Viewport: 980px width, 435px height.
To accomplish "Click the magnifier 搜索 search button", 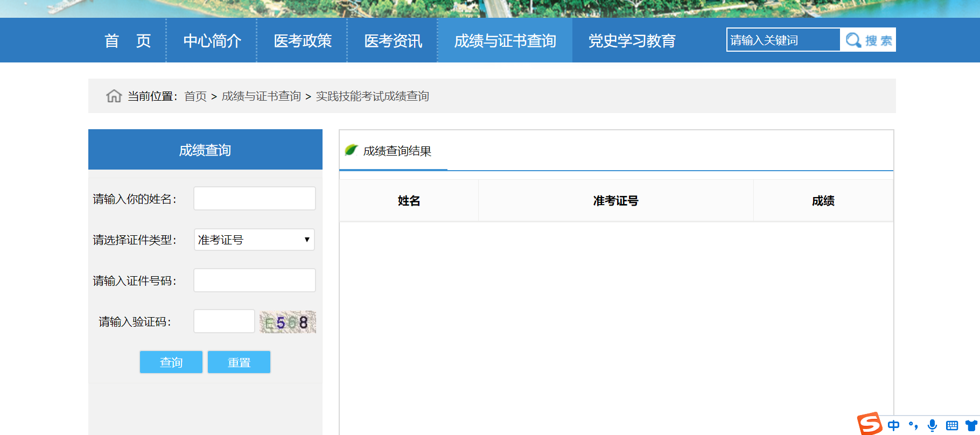I will 868,40.
